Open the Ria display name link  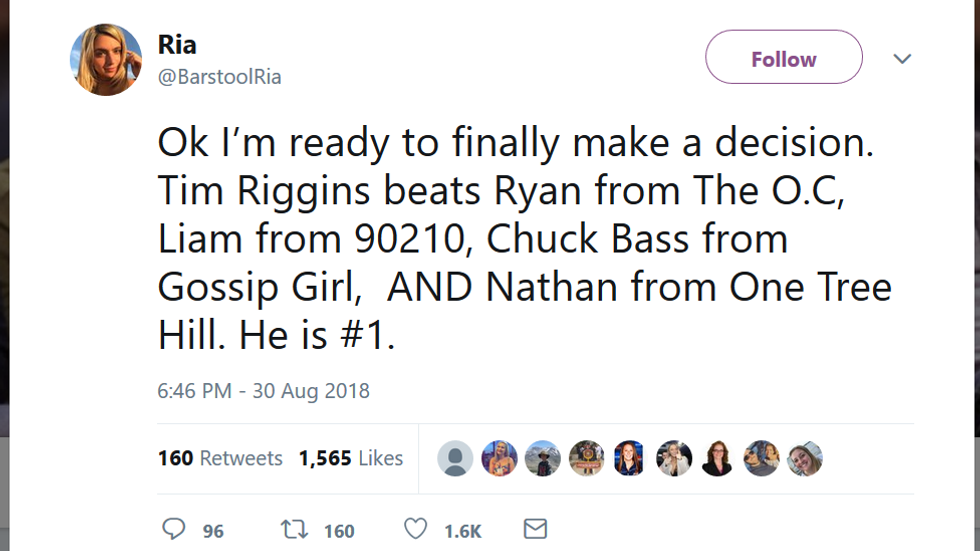pyautogui.click(x=177, y=44)
